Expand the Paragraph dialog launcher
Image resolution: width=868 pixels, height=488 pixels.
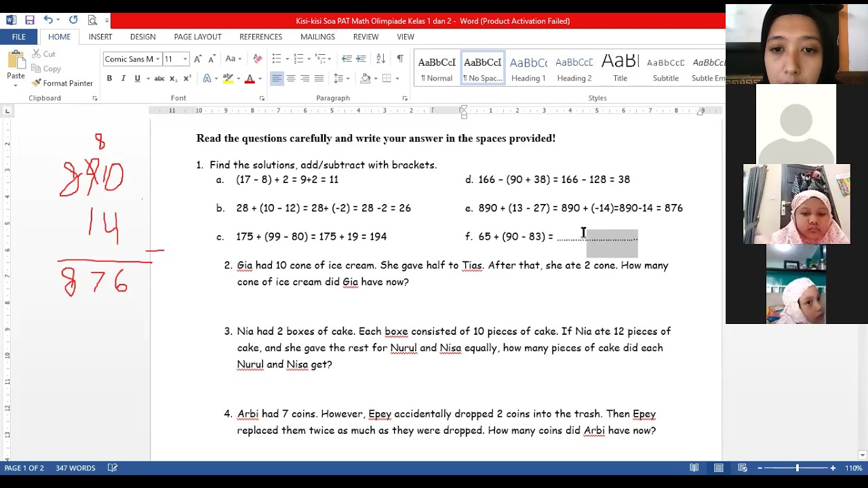tap(405, 99)
